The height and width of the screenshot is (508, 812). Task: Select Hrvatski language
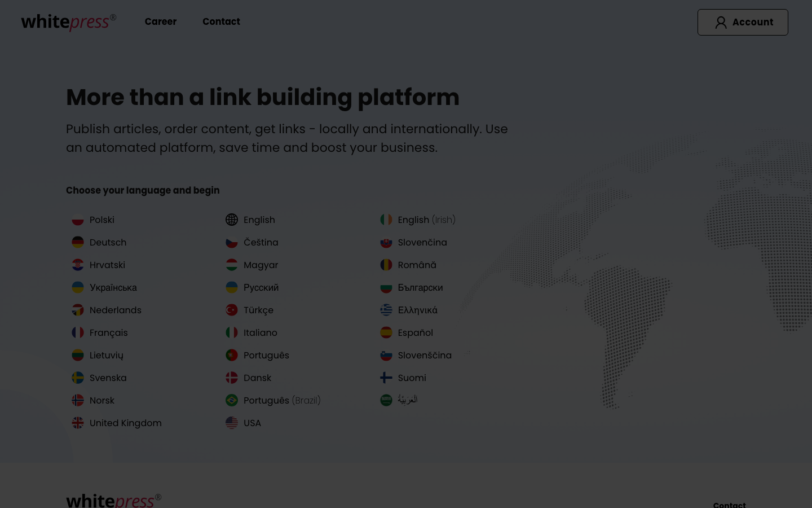(107, 265)
